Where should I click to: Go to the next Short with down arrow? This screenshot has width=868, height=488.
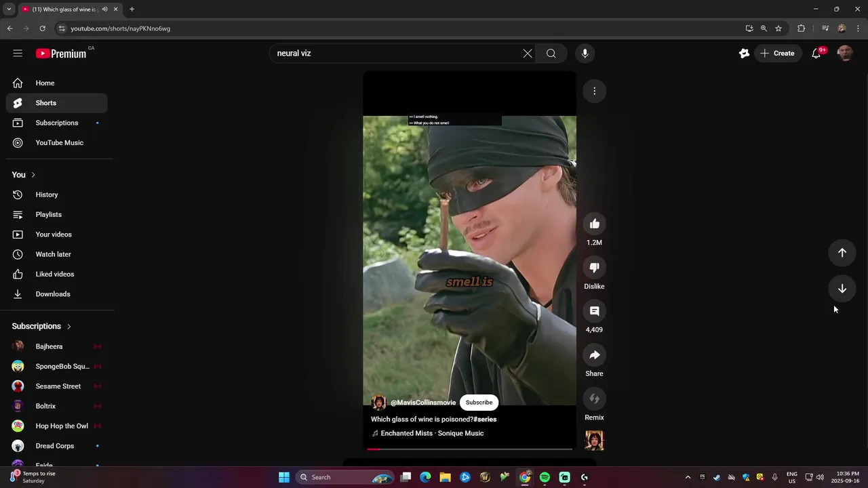click(x=842, y=289)
